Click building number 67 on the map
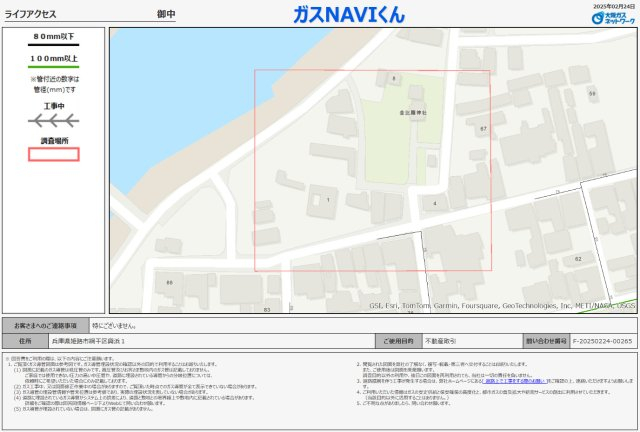Viewport: 640px width, 432px height. 483,129
